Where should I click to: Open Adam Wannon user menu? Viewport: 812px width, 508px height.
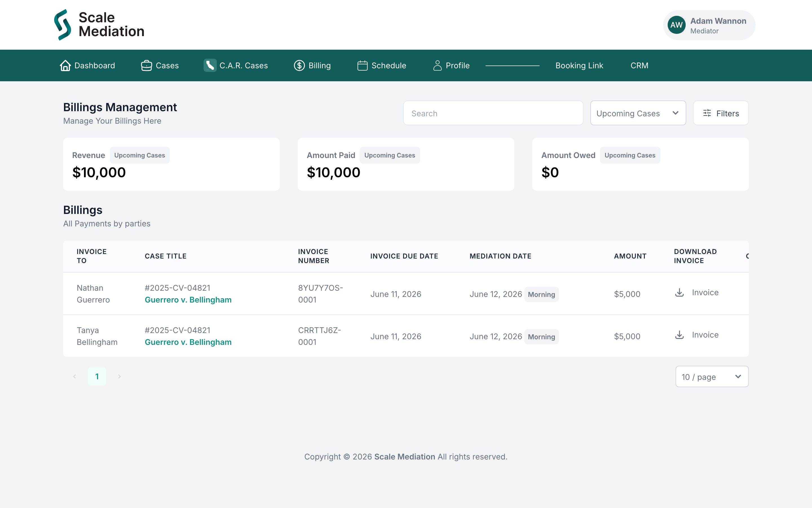(x=709, y=25)
